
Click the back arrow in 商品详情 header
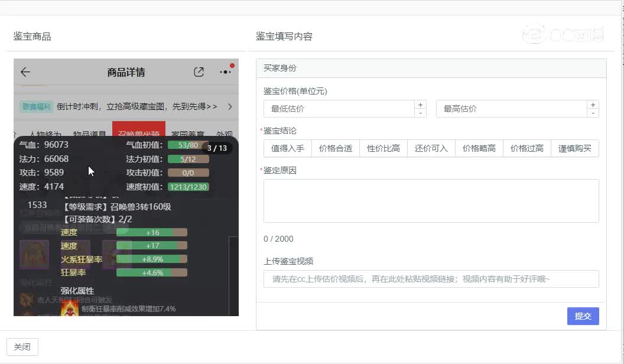24,71
